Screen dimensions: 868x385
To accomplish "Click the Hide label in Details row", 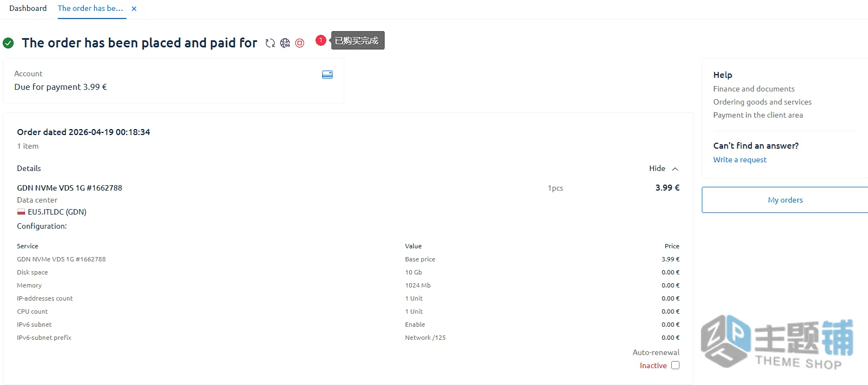I will (657, 168).
